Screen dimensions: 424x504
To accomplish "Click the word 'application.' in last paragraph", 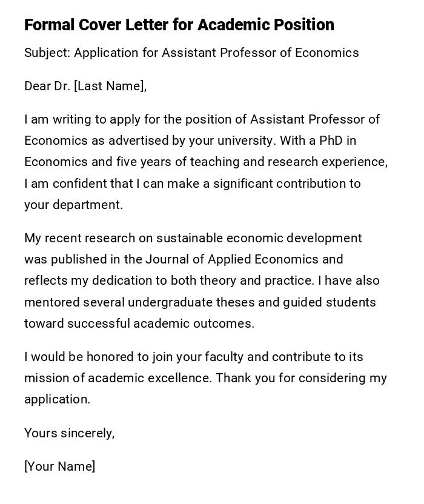I will (57, 399).
